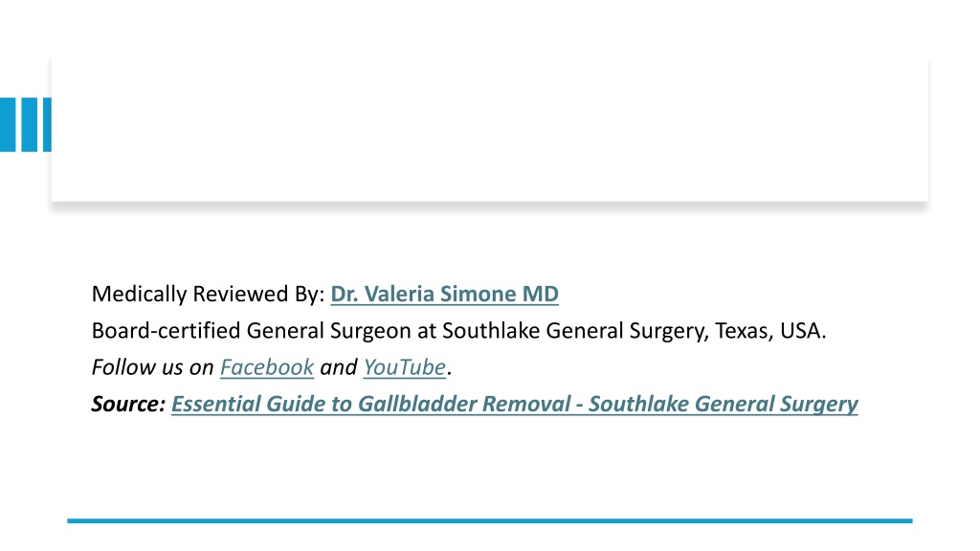Open the YouTube link
The width and height of the screenshot is (980, 551).
[405, 367]
